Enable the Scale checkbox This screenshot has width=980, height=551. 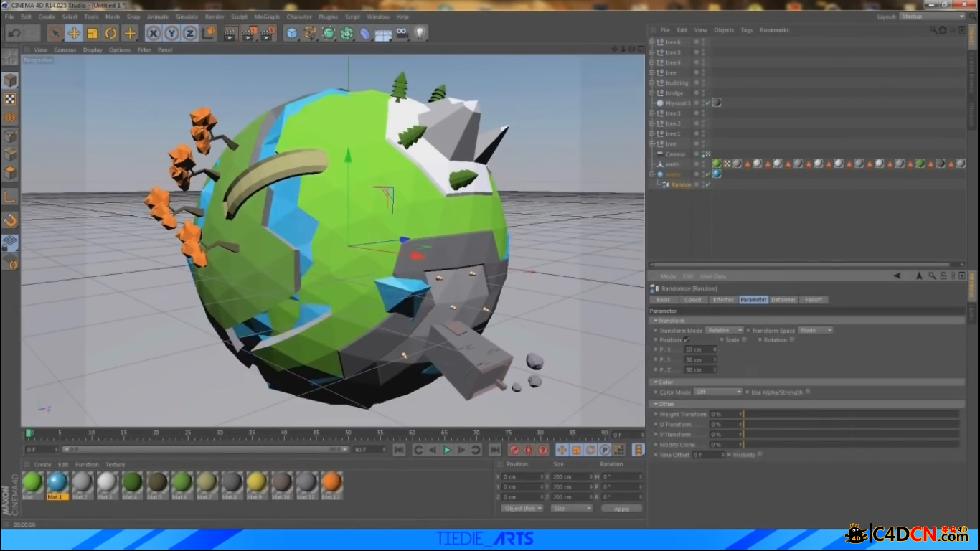pyautogui.click(x=744, y=340)
